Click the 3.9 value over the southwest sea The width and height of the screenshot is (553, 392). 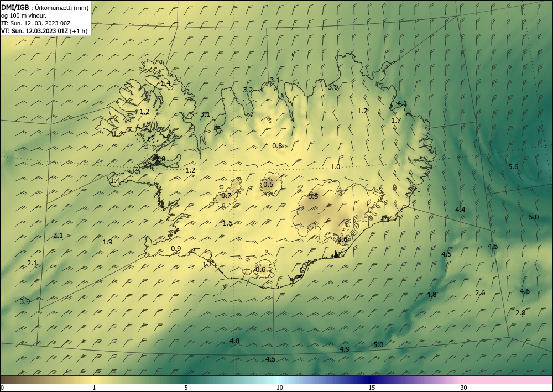[25, 301]
